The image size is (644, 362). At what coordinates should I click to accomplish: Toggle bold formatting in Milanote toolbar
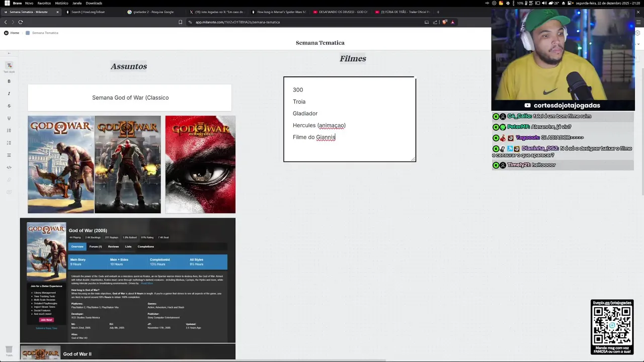click(9, 81)
